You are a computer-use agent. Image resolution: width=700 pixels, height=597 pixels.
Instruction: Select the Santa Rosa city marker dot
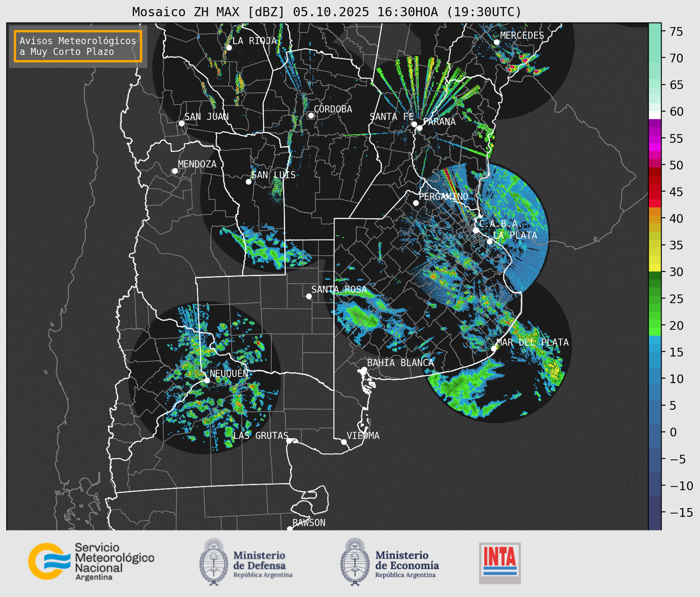309,296
